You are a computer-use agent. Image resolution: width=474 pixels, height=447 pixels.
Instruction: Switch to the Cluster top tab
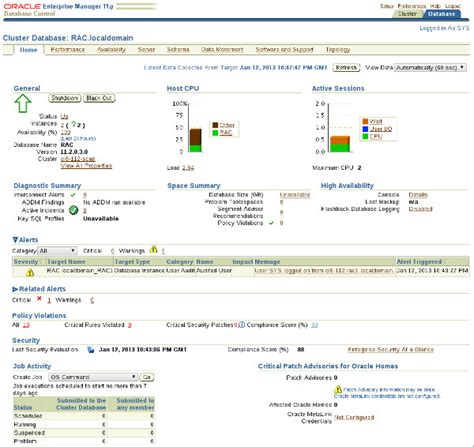[x=407, y=14]
